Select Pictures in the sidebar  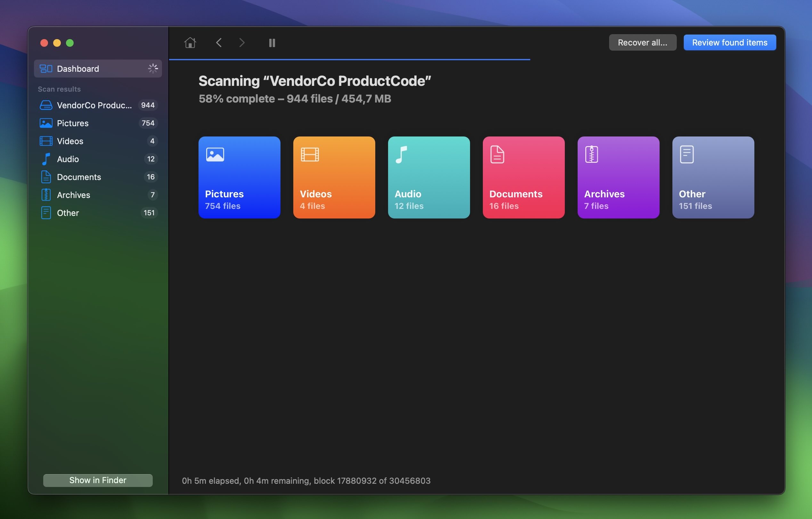coord(98,123)
